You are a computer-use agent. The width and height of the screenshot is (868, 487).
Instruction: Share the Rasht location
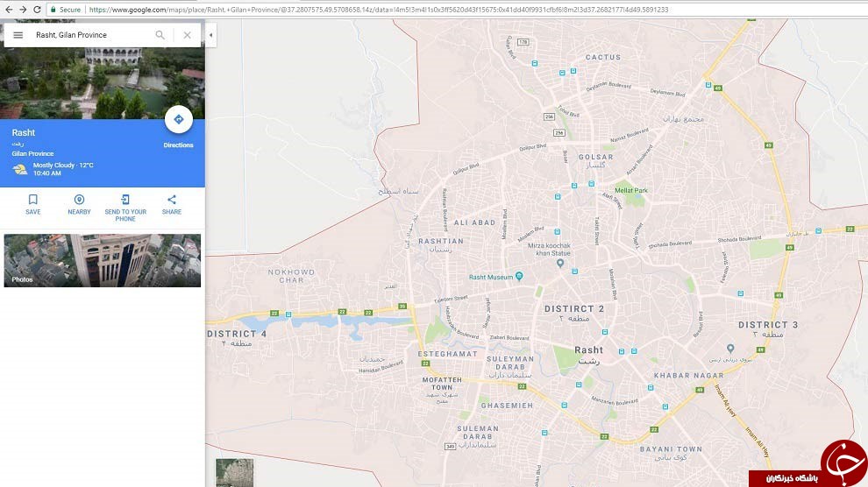[172, 204]
